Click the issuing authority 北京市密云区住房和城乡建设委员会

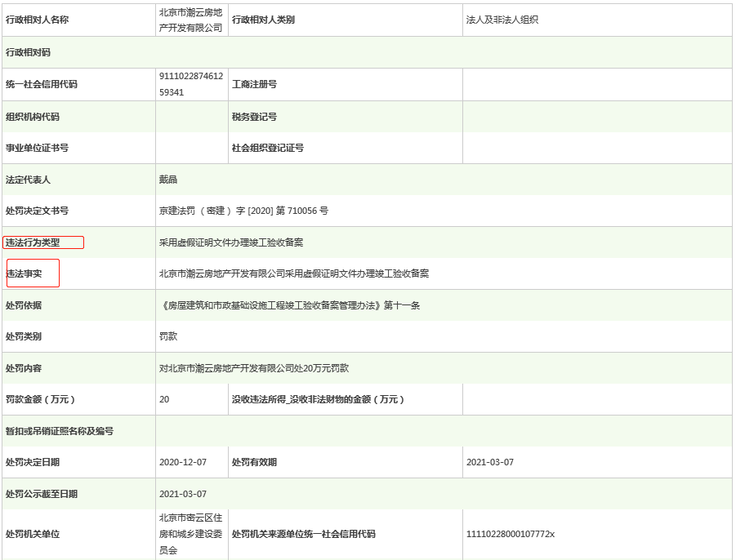(191, 534)
